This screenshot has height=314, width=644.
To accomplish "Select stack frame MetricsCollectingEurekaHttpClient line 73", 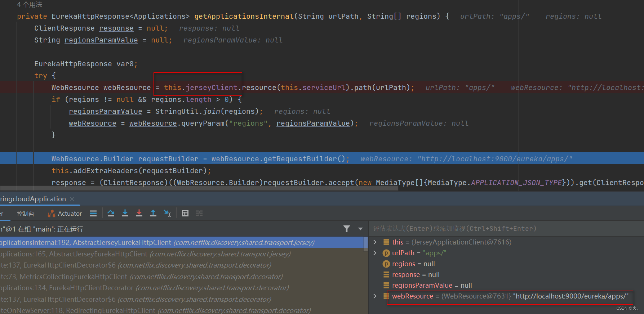I will 181,277.
